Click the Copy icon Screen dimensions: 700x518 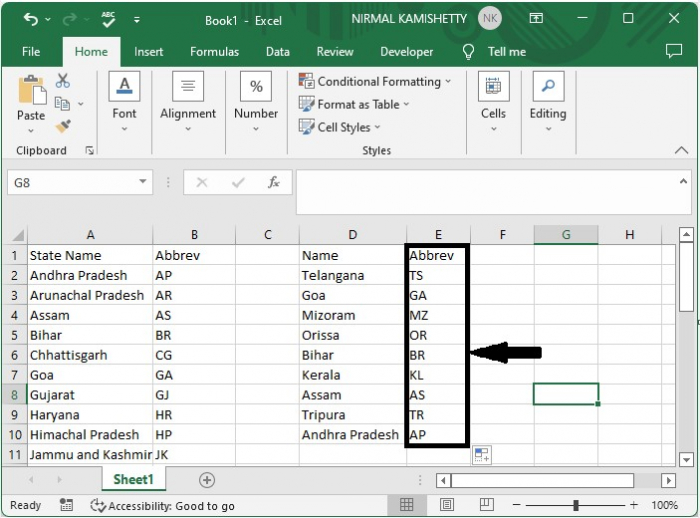point(62,104)
